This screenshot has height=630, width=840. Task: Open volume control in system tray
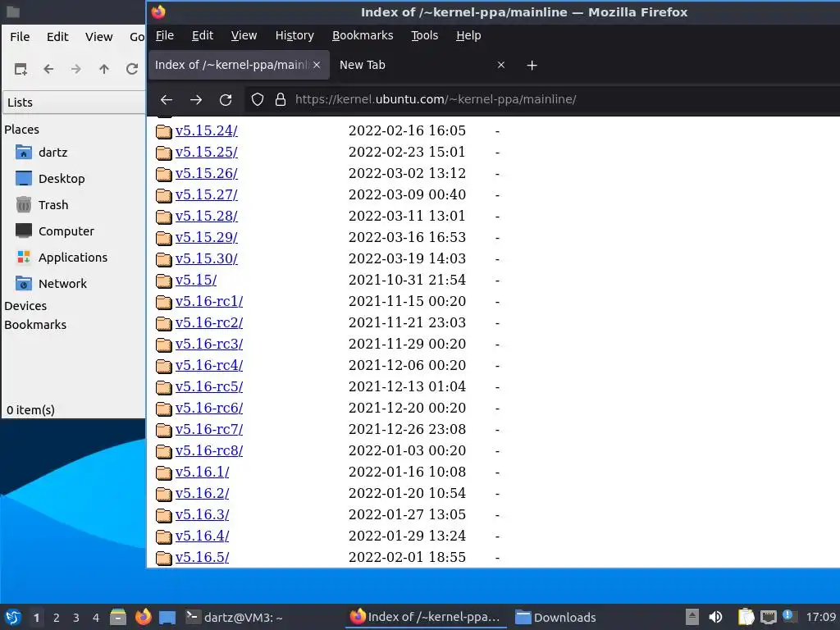tap(715, 617)
